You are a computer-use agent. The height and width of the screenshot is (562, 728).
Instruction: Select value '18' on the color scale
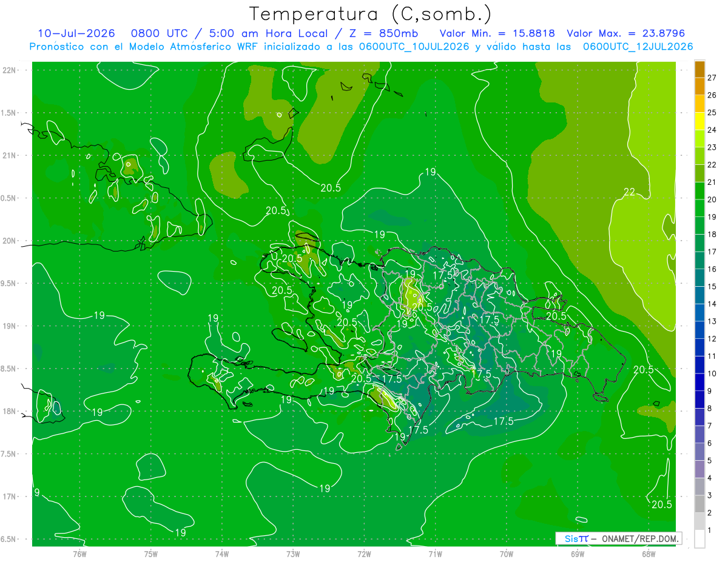712,234
